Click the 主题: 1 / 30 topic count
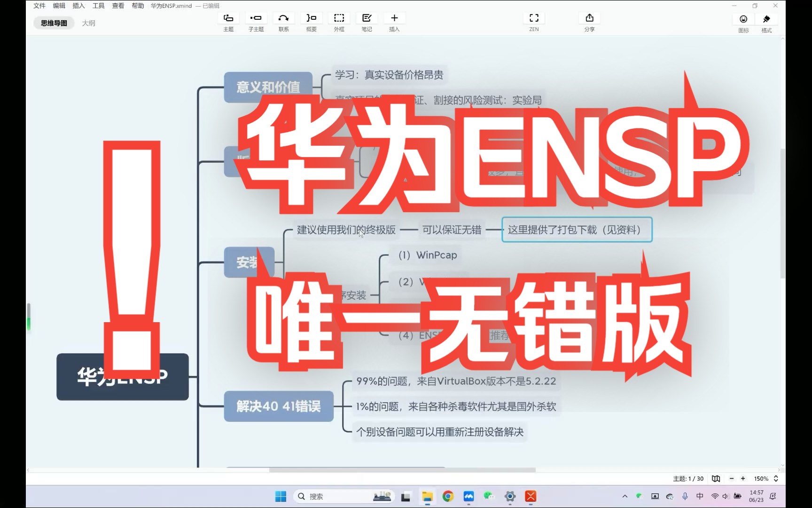Screen dimensions: 812x508 click(x=688, y=478)
